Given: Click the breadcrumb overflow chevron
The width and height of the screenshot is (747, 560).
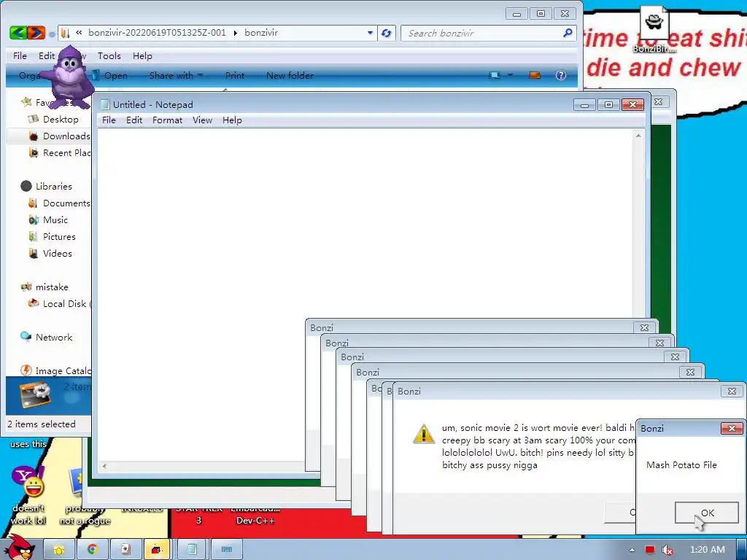Looking at the screenshot, I should [79, 32].
